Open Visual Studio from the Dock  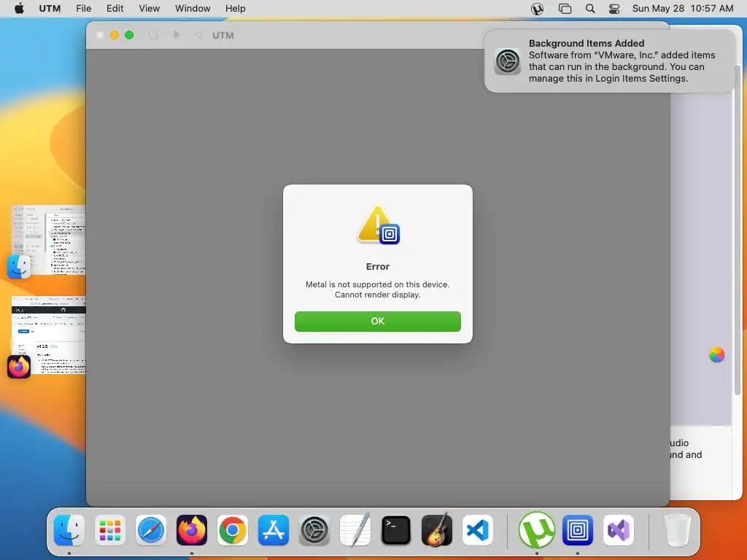pos(619,530)
